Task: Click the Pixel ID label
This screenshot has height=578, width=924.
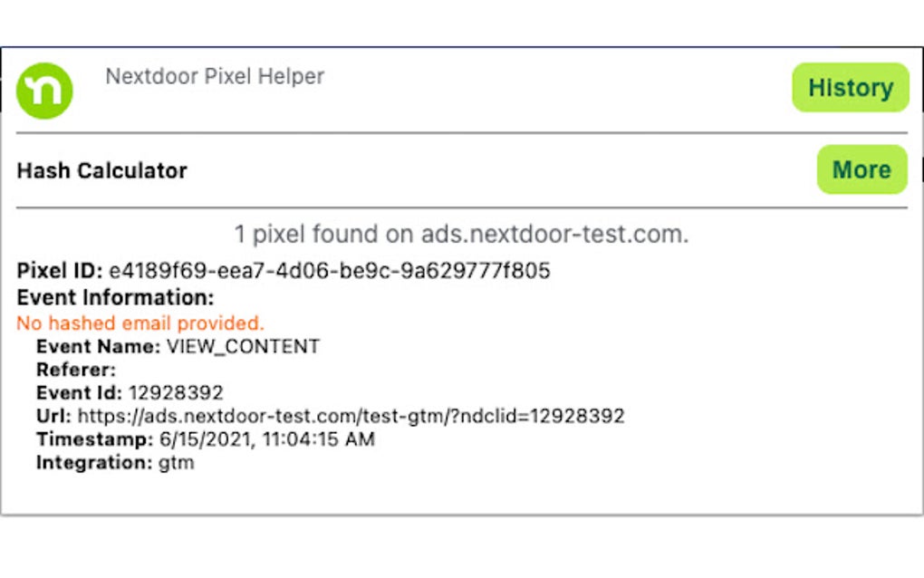Action: [x=60, y=271]
